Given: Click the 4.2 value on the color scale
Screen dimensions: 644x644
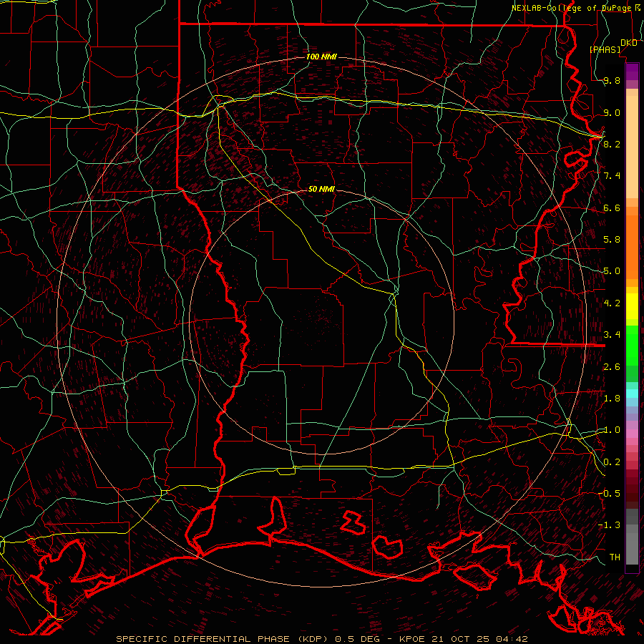Looking at the screenshot, I should tap(612, 303).
